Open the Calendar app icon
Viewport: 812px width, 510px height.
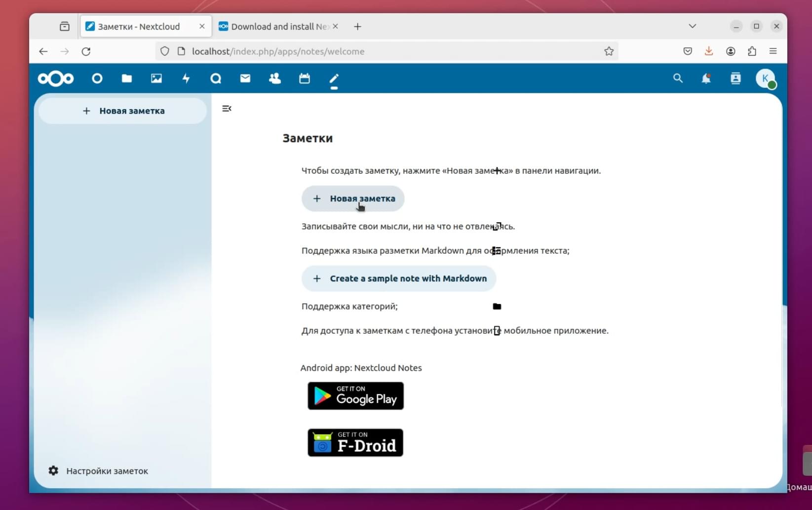pyautogui.click(x=305, y=78)
